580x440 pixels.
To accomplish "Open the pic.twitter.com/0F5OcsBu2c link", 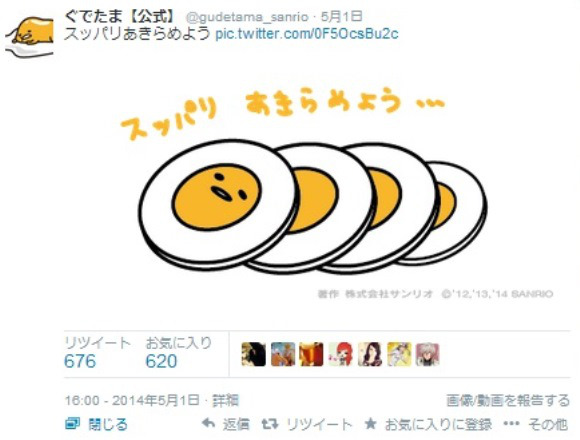I will tap(307, 34).
